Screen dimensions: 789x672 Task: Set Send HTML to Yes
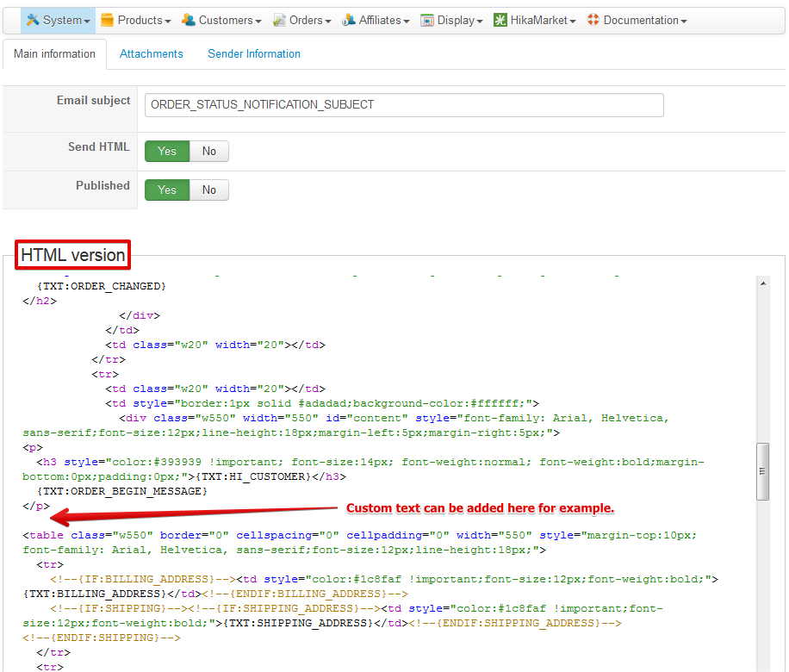[x=167, y=152]
